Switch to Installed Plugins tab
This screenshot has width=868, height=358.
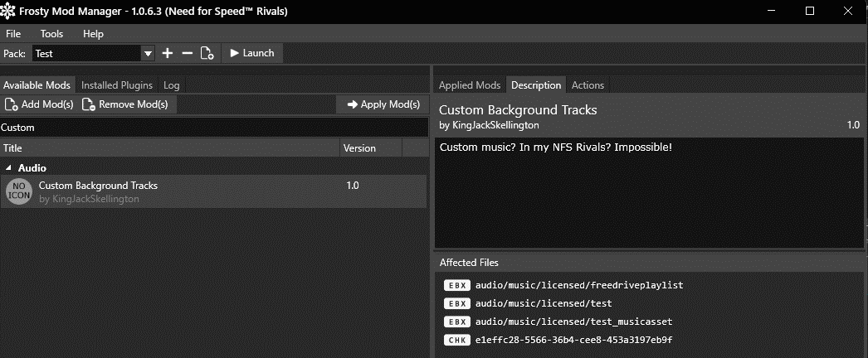117,85
